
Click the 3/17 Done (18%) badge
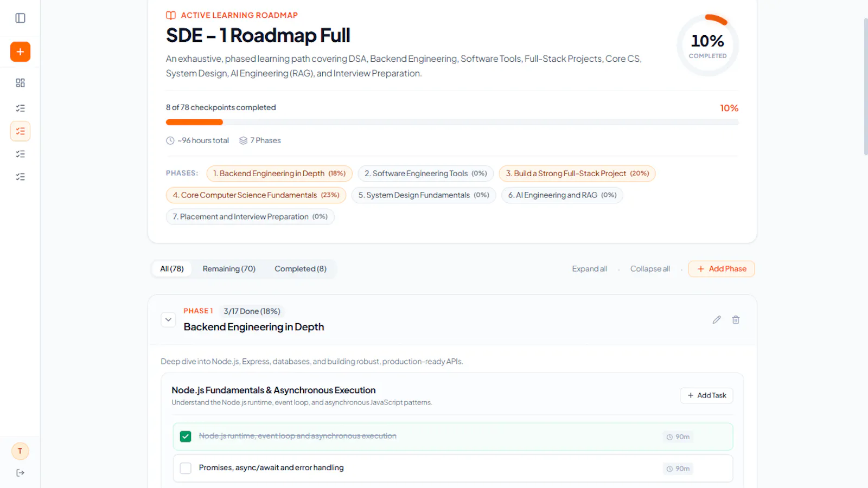(252, 311)
